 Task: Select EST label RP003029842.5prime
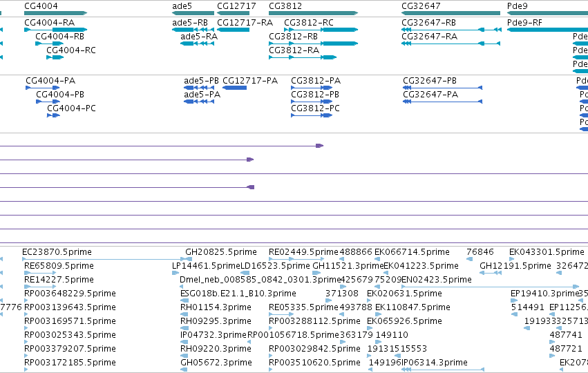click(314, 349)
